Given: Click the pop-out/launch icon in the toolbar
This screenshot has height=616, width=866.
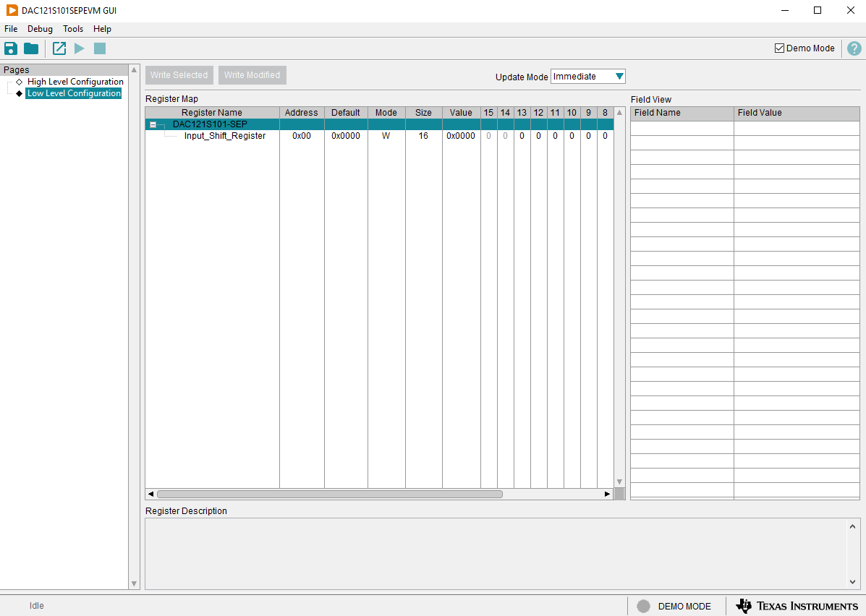Looking at the screenshot, I should coord(59,48).
